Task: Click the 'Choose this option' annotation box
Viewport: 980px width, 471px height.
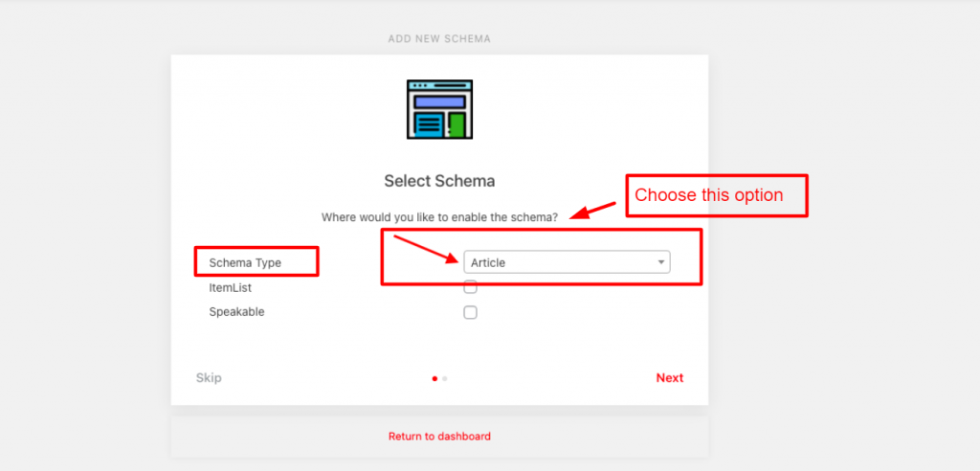Action: [x=717, y=195]
